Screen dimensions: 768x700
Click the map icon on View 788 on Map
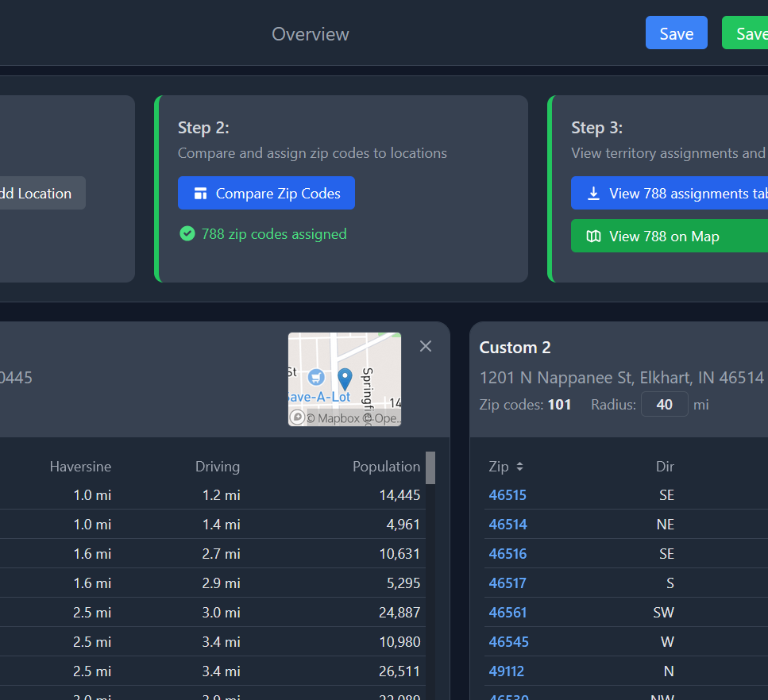pyautogui.click(x=593, y=236)
